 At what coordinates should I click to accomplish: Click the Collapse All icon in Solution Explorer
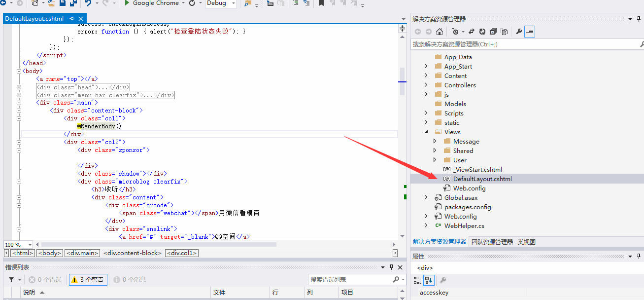click(x=493, y=32)
